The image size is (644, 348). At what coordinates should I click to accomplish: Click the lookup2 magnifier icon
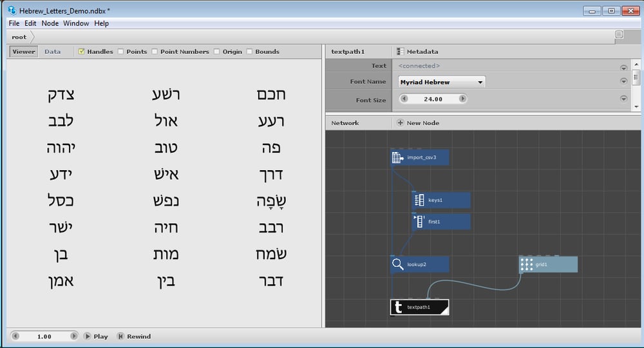click(x=397, y=264)
